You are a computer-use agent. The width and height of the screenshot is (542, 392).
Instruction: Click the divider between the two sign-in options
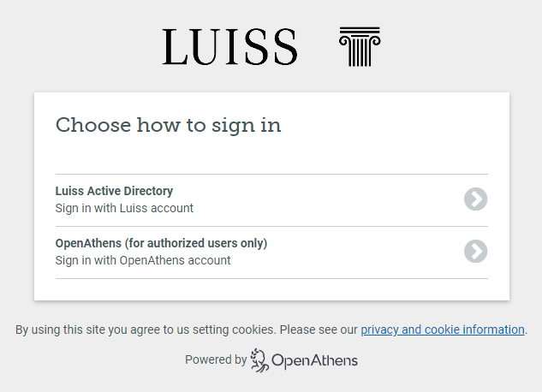tap(271, 227)
